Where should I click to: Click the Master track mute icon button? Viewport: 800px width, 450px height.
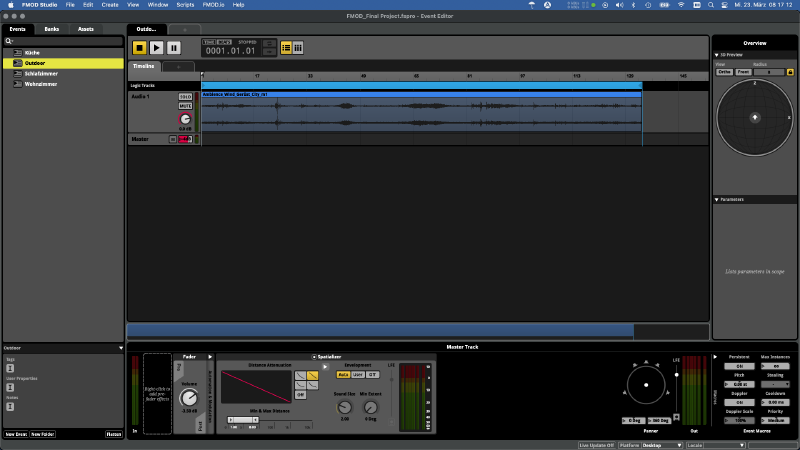[172, 139]
